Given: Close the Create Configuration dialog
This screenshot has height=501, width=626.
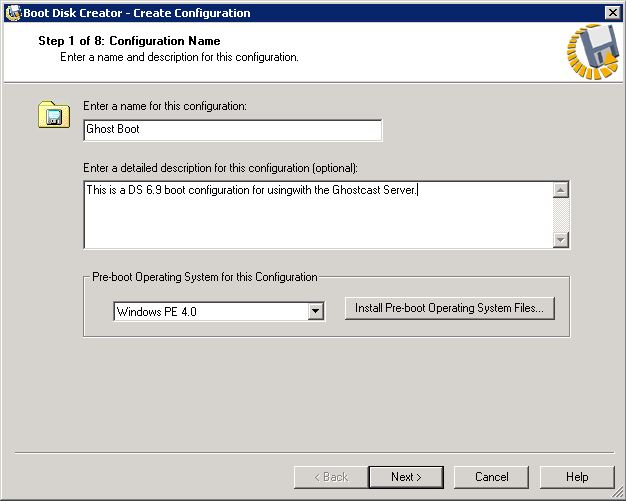Looking at the screenshot, I should pos(612,13).
